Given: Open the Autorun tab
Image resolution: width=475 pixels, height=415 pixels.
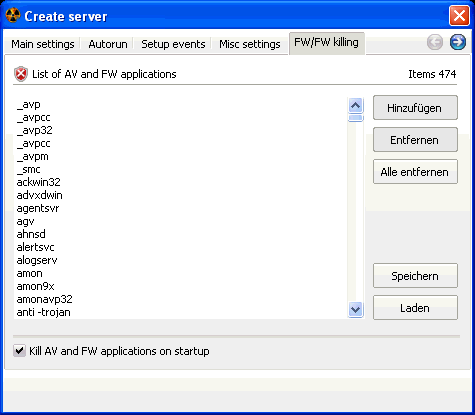Looking at the screenshot, I should (x=108, y=44).
